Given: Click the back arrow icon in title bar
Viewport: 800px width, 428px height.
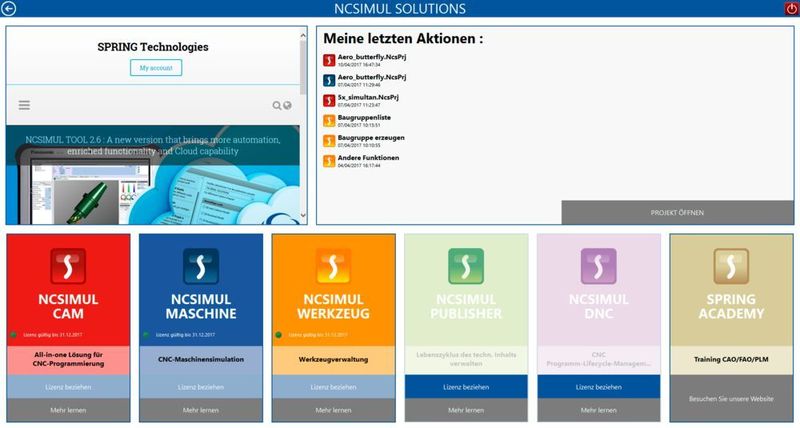Looking at the screenshot, I should (x=8, y=8).
